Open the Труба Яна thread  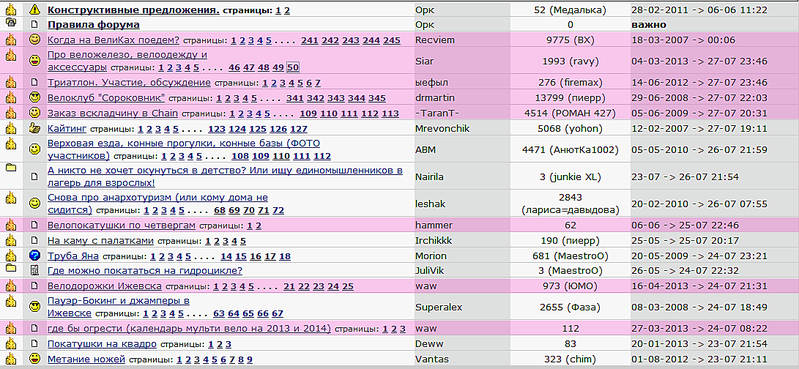(73, 256)
